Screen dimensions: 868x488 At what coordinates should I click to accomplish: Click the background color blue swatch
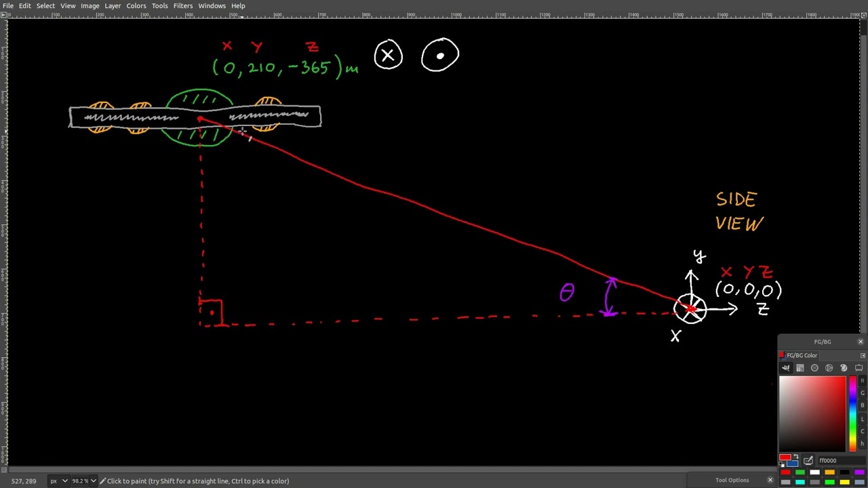coord(793,465)
